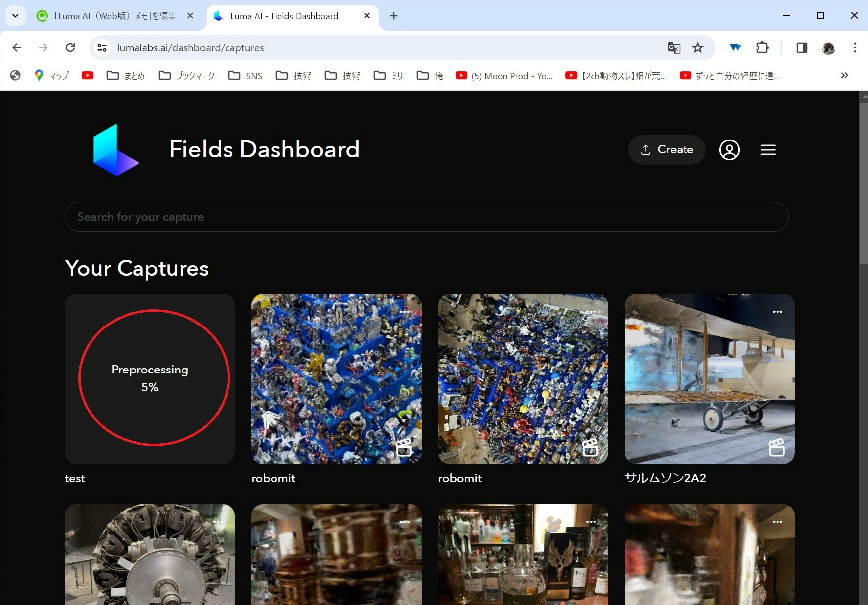Show more bookmarks overflow chevron

tap(844, 75)
